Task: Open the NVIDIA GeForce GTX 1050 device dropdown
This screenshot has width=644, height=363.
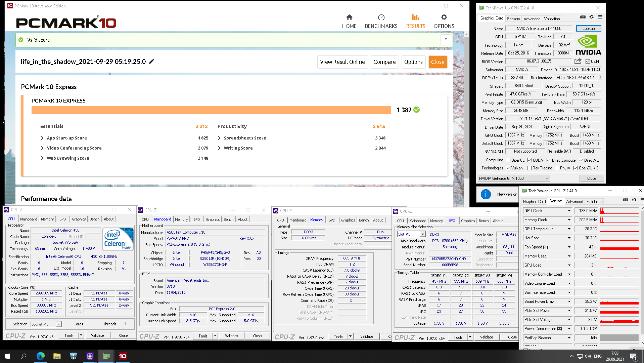Action: pyautogui.click(x=514, y=178)
